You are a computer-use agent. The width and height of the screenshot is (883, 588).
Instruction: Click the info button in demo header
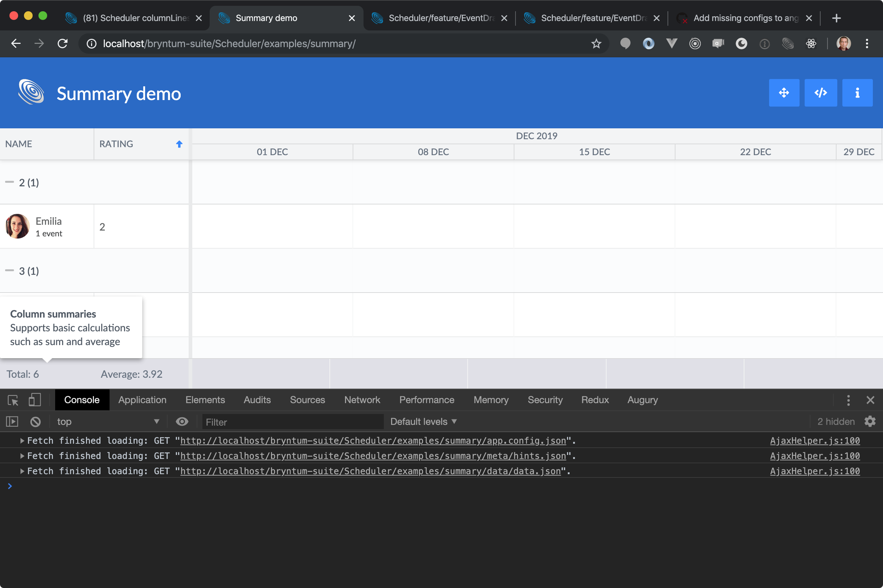click(x=857, y=93)
